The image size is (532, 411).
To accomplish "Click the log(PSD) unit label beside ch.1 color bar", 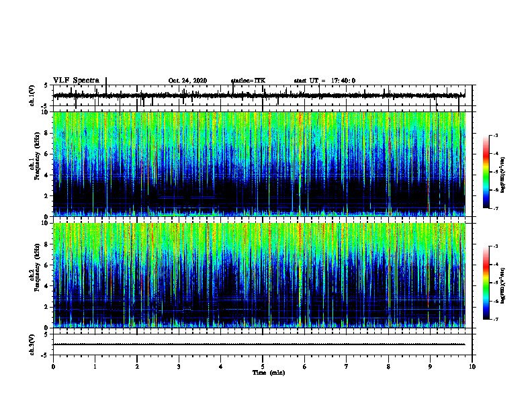I will point(503,175).
